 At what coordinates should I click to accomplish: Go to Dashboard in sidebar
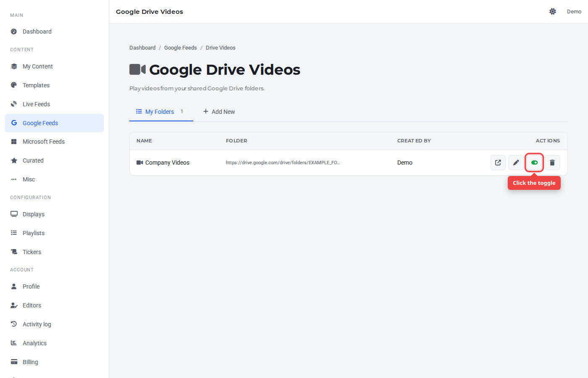click(55, 31)
